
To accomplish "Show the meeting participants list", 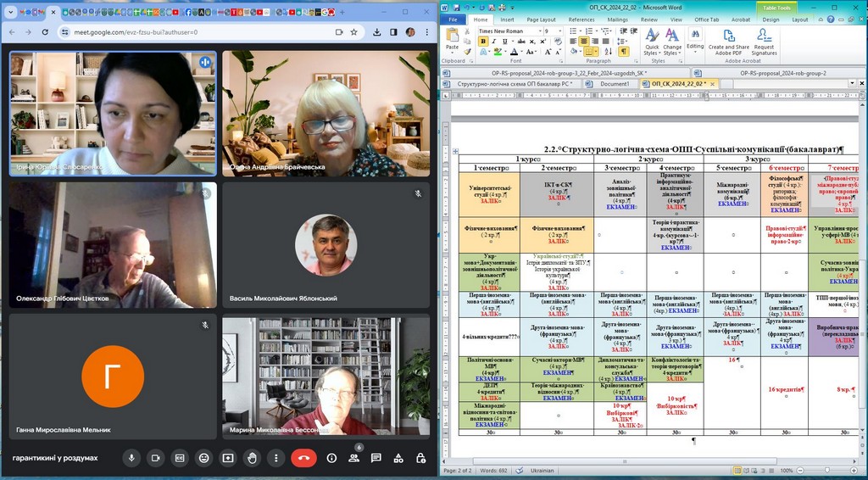I will point(353,458).
